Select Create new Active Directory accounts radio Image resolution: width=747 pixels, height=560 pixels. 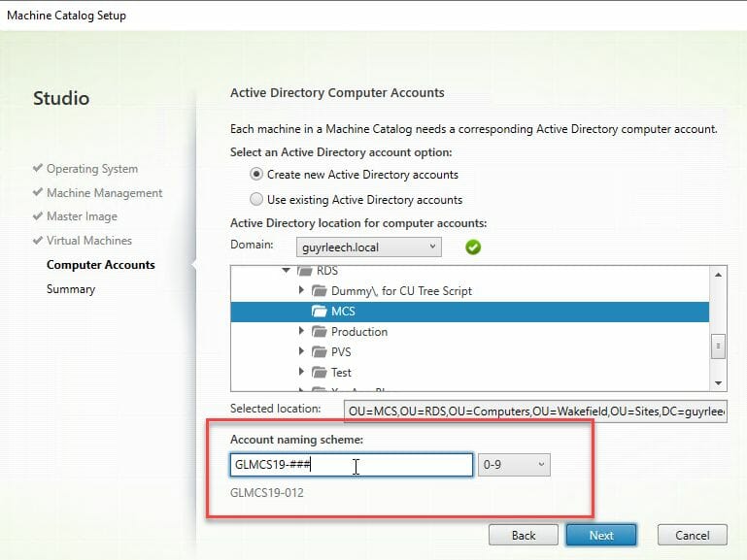tap(256, 174)
